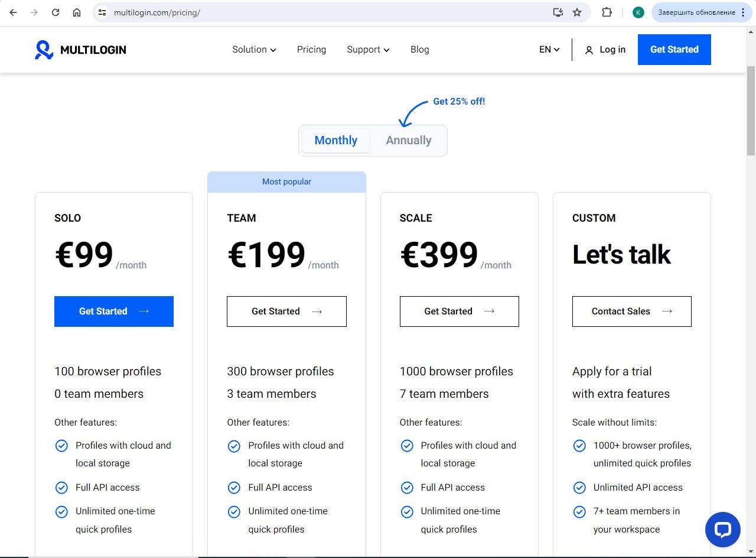Click the Apply for a trial text
The height and width of the screenshot is (558, 756).
click(x=612, y=372)
